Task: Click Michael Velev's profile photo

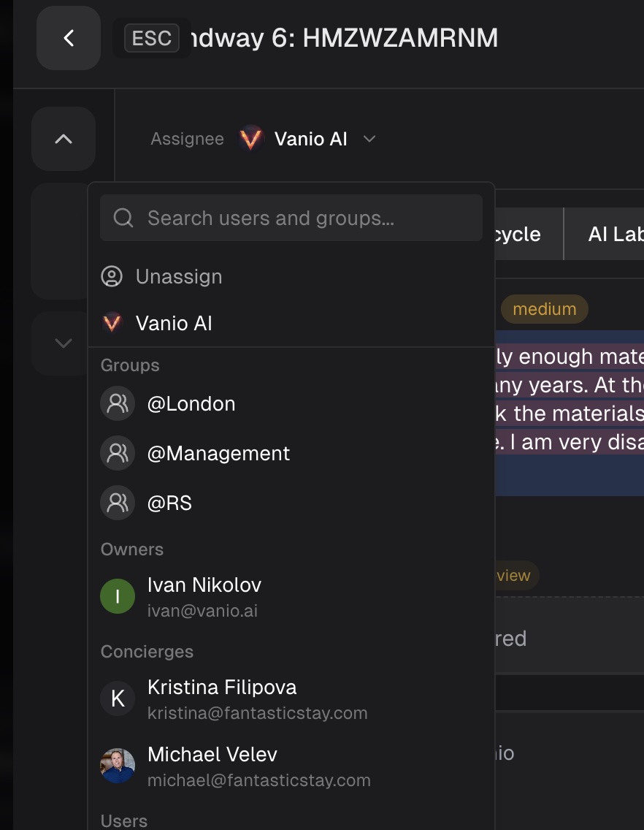Action: coord(118,766)
